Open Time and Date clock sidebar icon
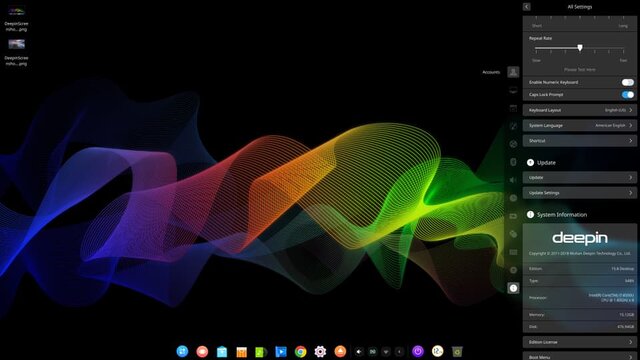The image size is (640, 360). point(513,198)
